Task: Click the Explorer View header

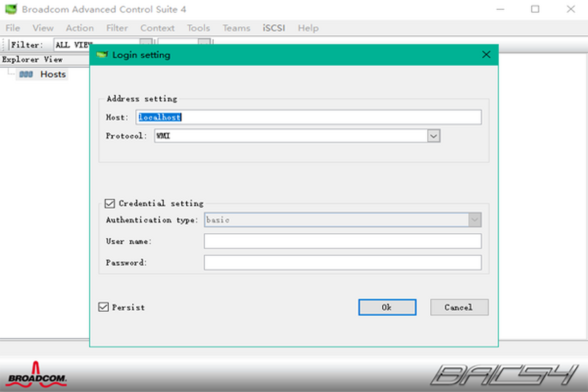Action: (x=32, y=59)
